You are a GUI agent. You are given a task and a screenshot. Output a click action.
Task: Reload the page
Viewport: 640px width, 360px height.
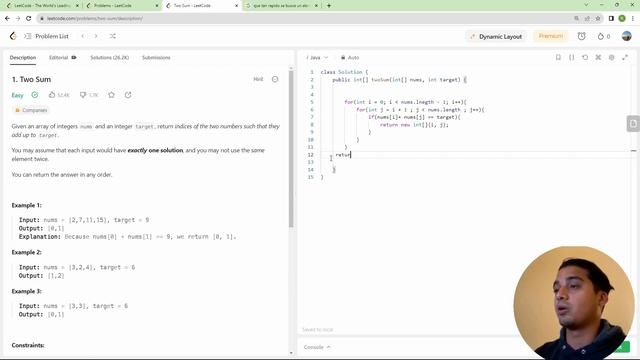coord(29,18)
